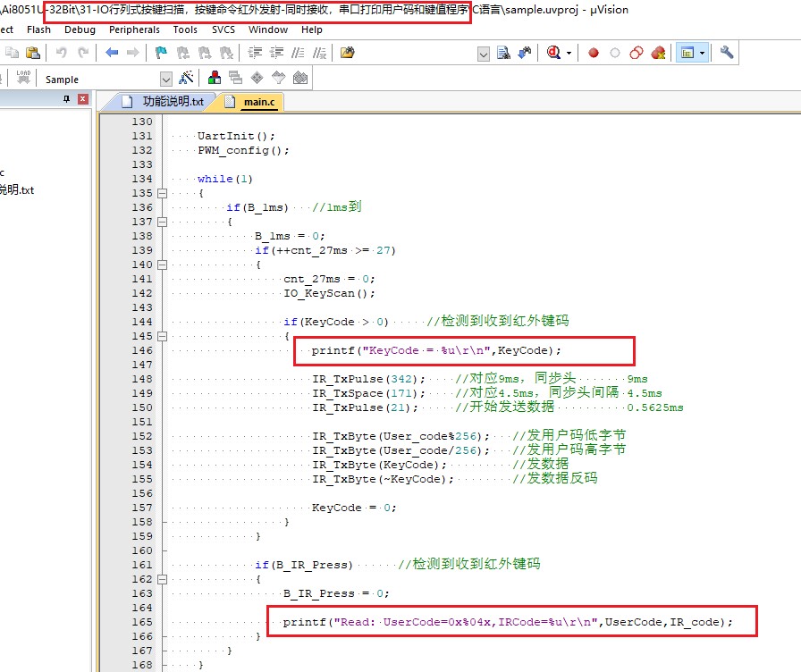Open the Peripherals menu
801x672 pixels.
(x=134, y=29)
